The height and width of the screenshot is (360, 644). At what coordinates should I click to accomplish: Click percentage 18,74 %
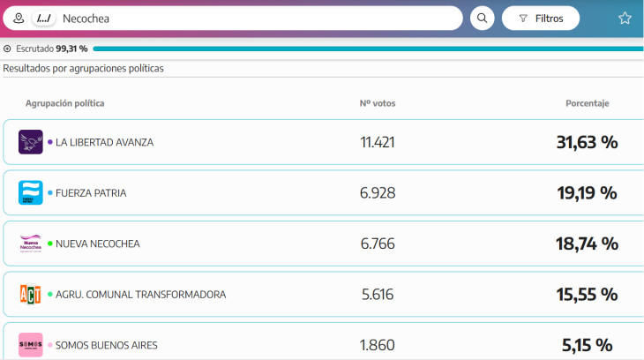pos(587,244)
